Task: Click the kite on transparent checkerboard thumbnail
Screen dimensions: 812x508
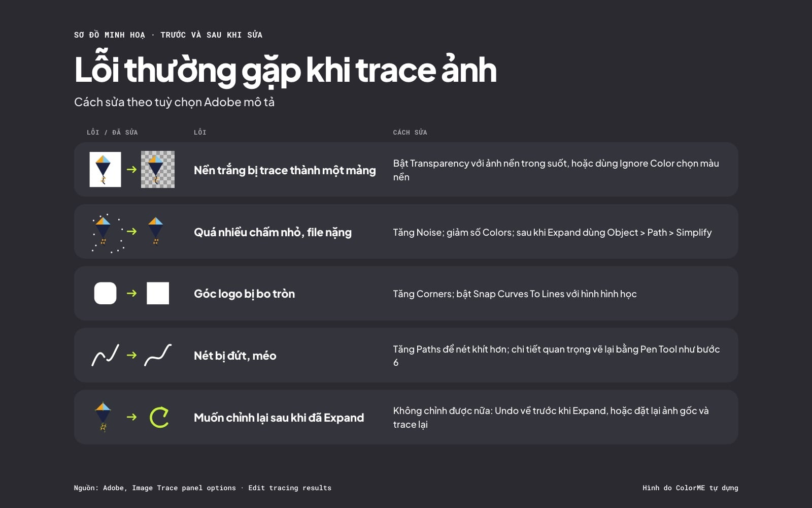Action: (x=158, y=169)
